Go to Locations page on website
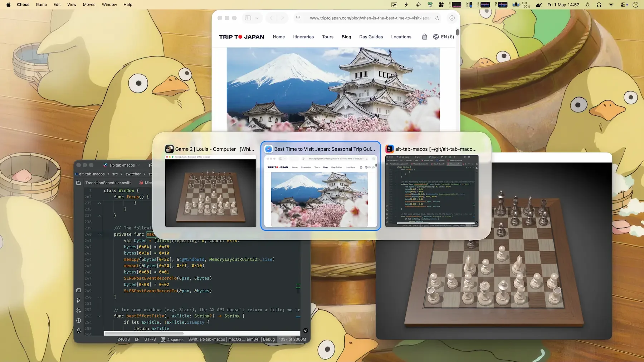 [x=401, y=37]
